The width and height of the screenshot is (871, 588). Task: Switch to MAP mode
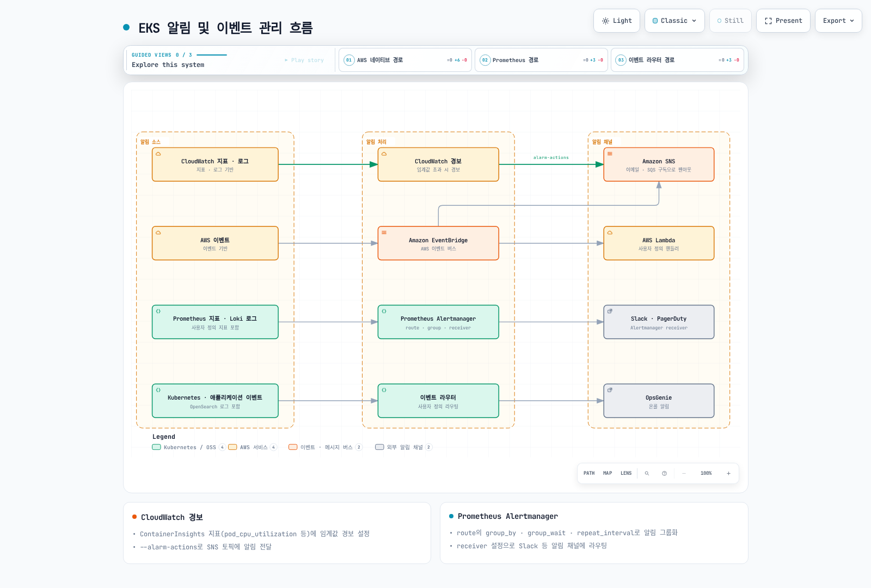tap(608, 474)
